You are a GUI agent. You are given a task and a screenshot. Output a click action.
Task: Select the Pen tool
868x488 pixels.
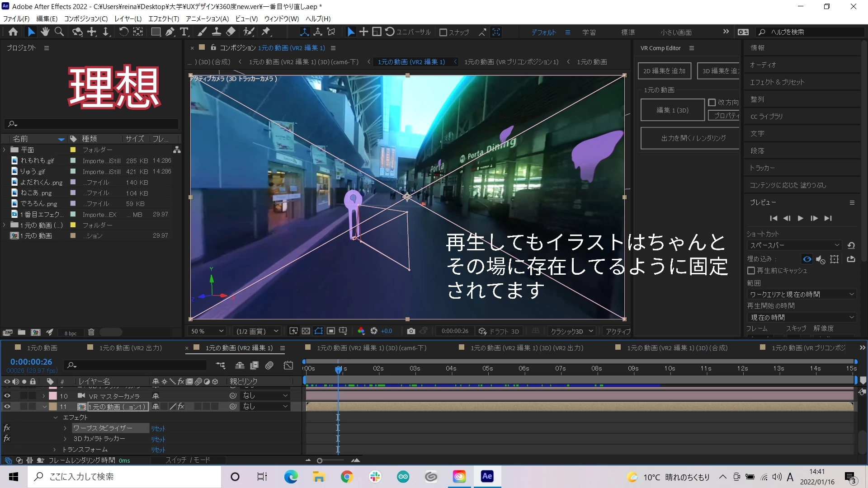[170, 32]
